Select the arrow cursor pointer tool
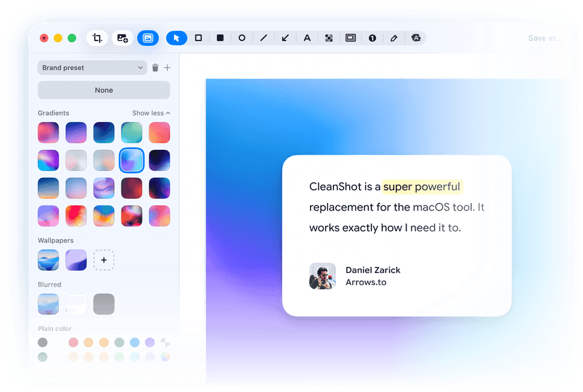 (x=176, y=38)
